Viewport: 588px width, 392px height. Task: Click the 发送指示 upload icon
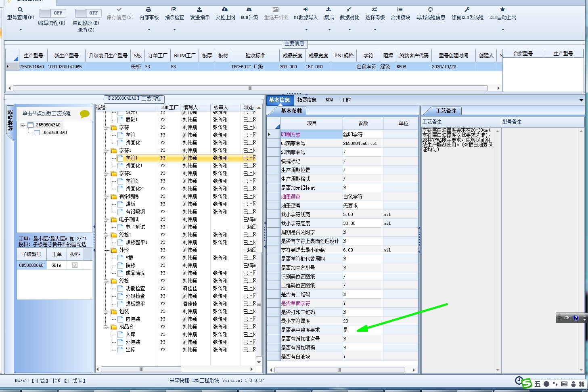pos(199,9)
